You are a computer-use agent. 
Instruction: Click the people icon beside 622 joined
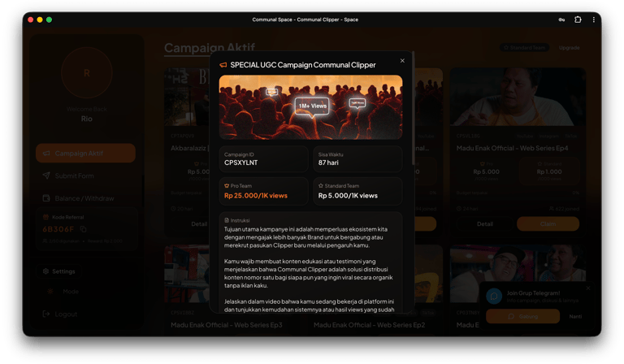[551, 209]
